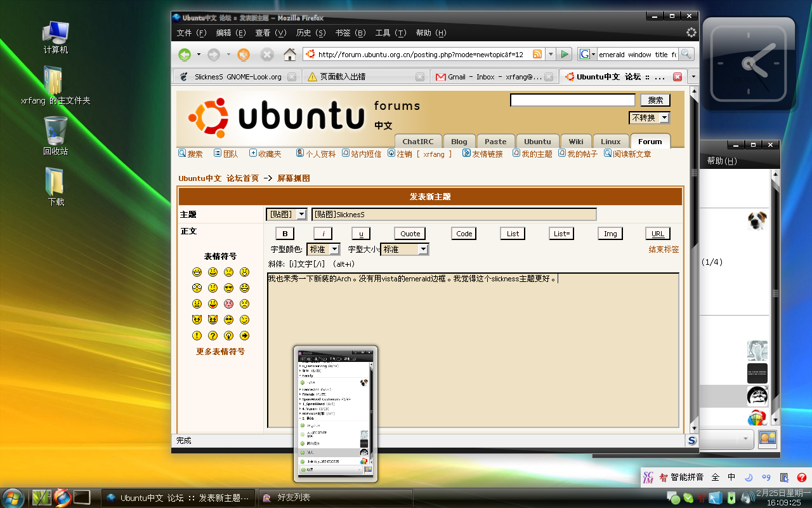Toggle the moon punctuation mode on SCIM toolbar
Image resolution: width=812 pixels, height=508 pixels.
click(x=749, y=477)
